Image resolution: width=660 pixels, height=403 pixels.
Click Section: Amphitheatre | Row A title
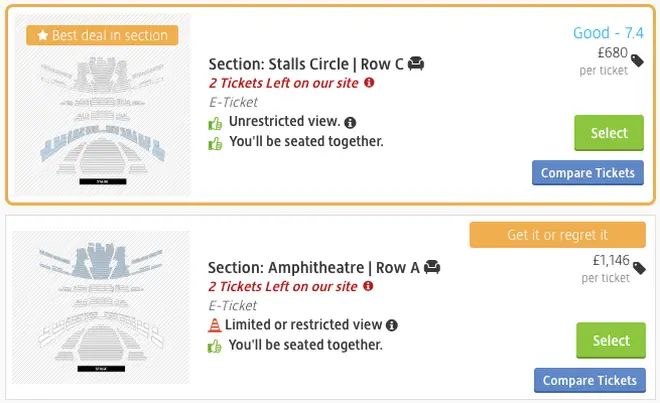tap(314, 267)
